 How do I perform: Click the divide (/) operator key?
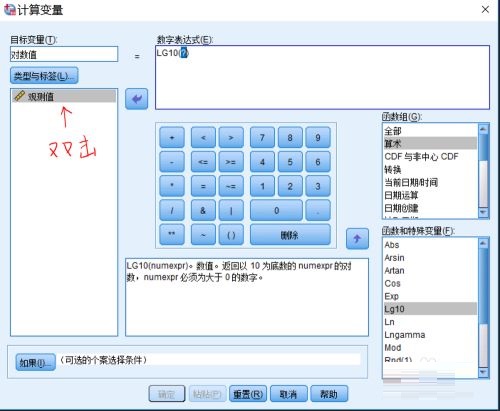pos(172,210)
